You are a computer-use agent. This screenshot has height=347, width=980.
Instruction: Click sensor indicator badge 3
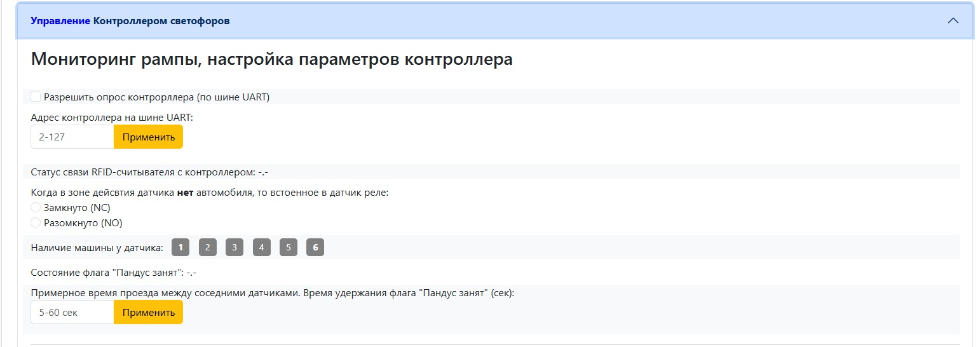pos(235,247)
